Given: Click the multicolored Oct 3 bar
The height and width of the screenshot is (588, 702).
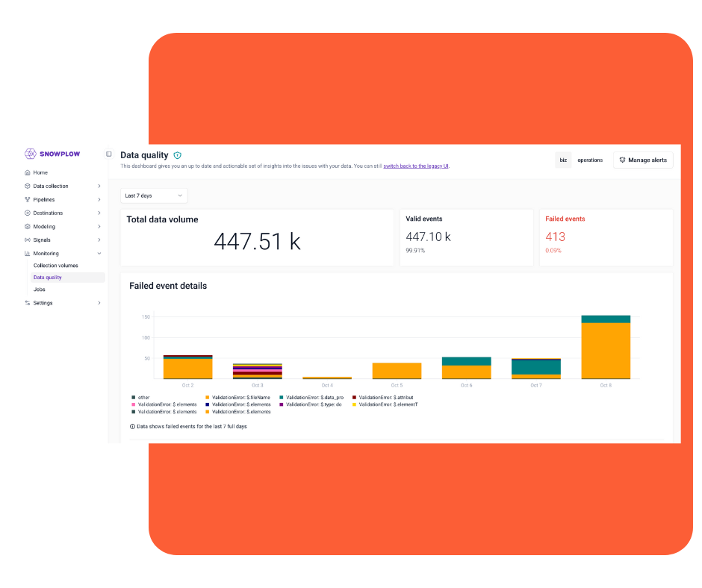Looking at the screenshot, I should pyautogui.click(x=258, y=371).
